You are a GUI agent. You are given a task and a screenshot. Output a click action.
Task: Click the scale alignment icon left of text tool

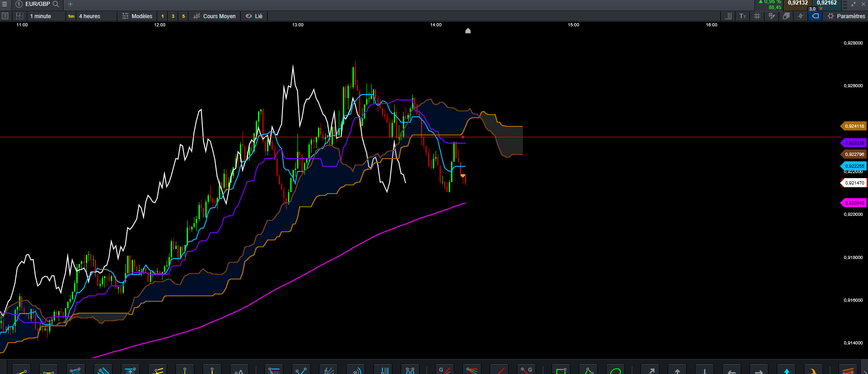[x=728, y=16]
